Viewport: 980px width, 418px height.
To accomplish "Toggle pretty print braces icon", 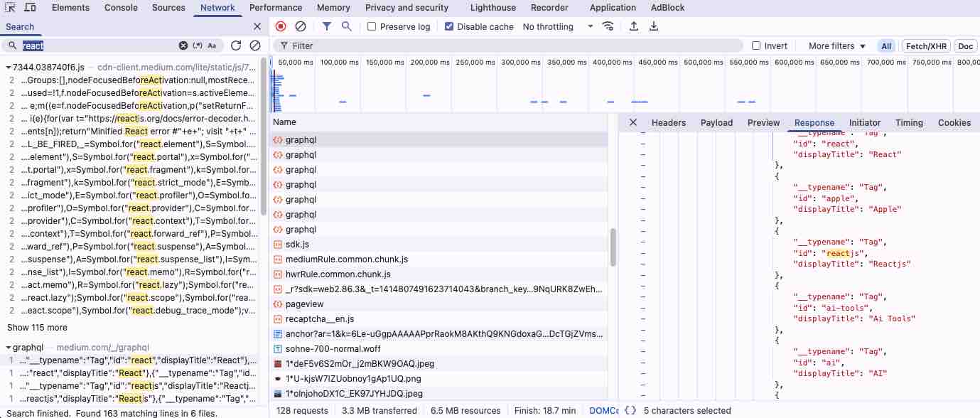I will tap(630, 410).
